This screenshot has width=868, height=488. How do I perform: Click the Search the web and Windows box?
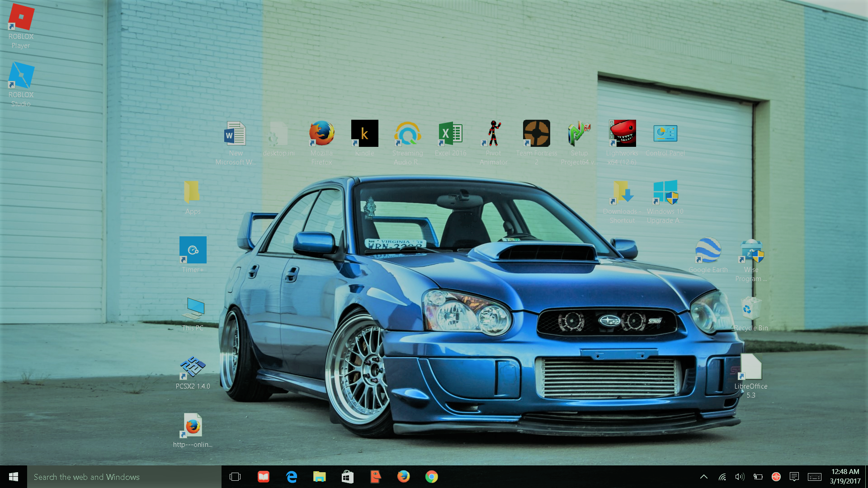pos(124,477)
